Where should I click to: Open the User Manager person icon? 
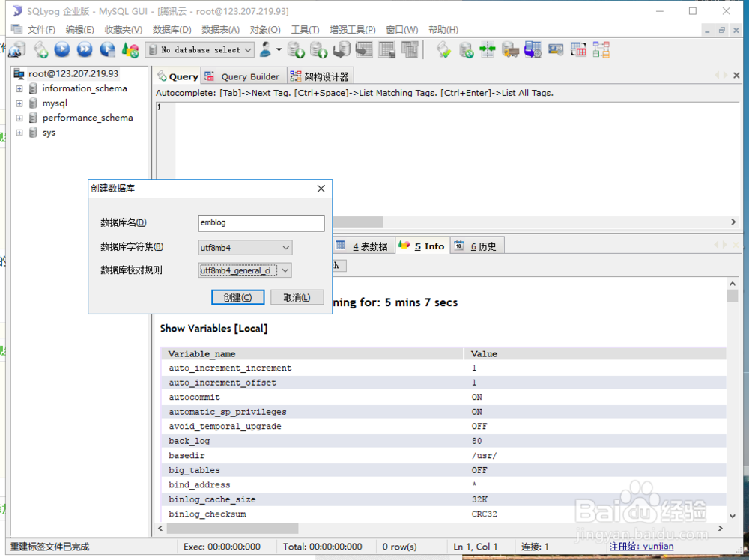point(266,49)
